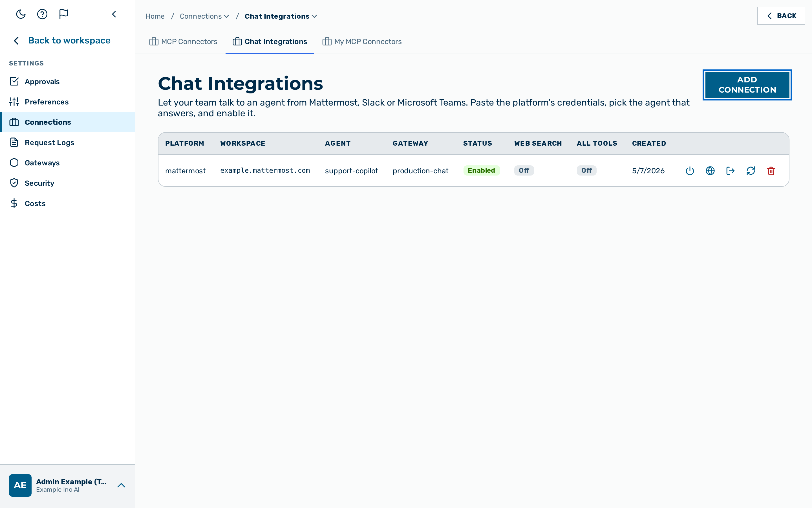Click the PLATFORM column header
This screenshot has height=508, width=812.
coord(185,143)
